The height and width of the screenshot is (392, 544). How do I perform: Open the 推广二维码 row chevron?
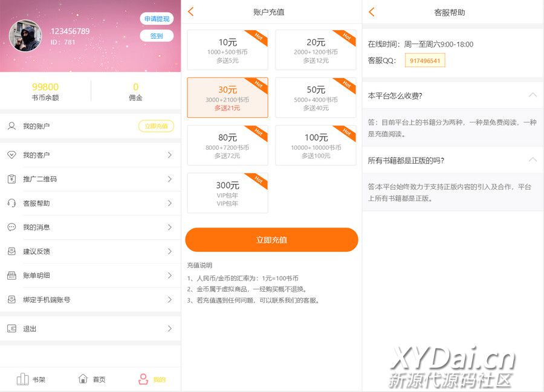(x=170, y=179)
